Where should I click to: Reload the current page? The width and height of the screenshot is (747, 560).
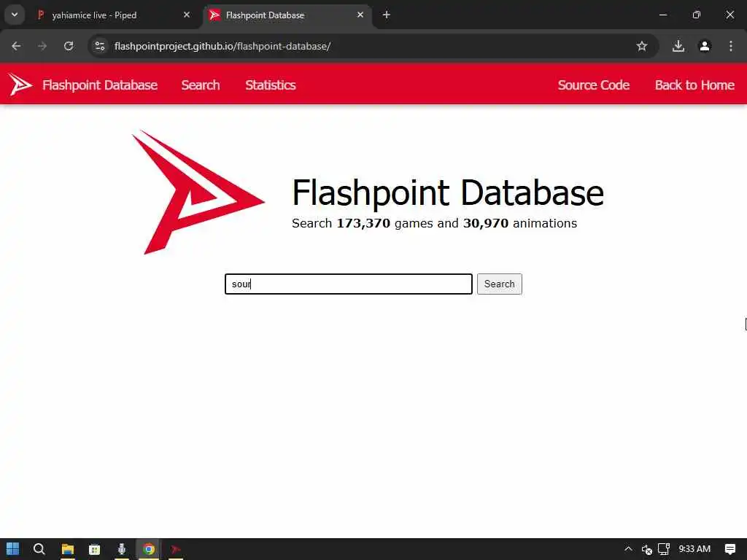[69, 46]
